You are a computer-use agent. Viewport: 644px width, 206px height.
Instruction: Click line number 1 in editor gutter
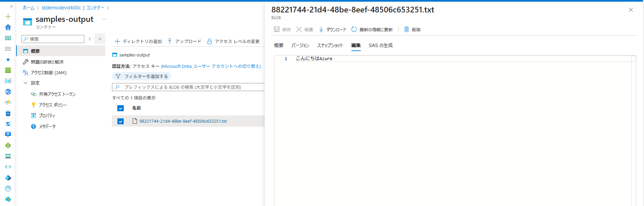286,58
